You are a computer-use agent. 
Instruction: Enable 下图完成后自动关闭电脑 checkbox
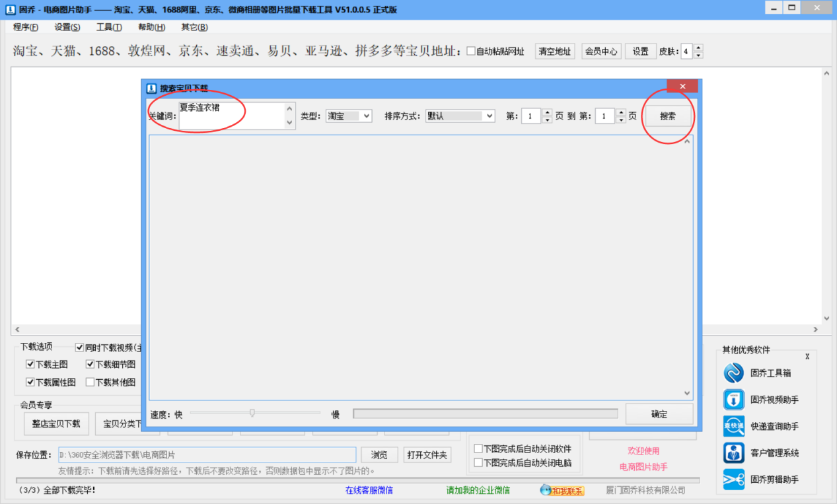(478, 462)
